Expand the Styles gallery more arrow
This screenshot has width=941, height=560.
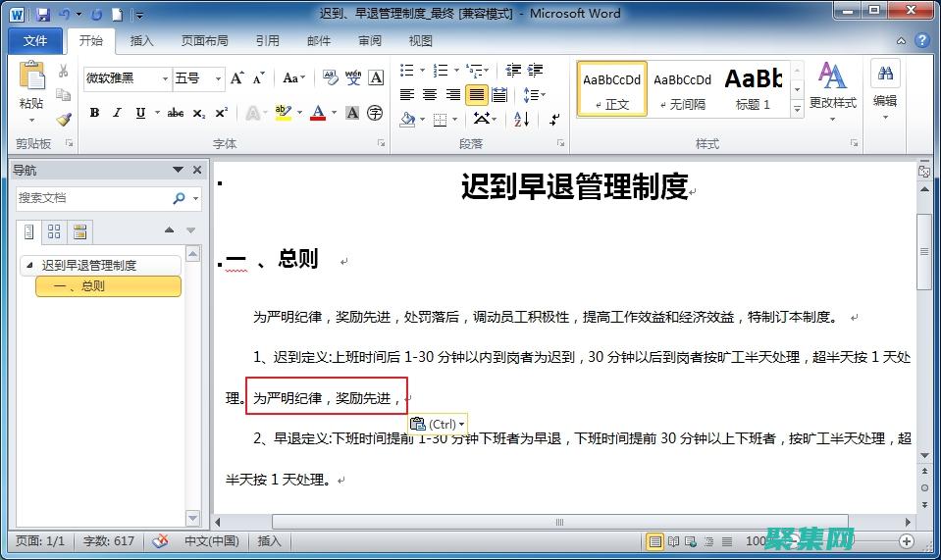click(797, 109)
